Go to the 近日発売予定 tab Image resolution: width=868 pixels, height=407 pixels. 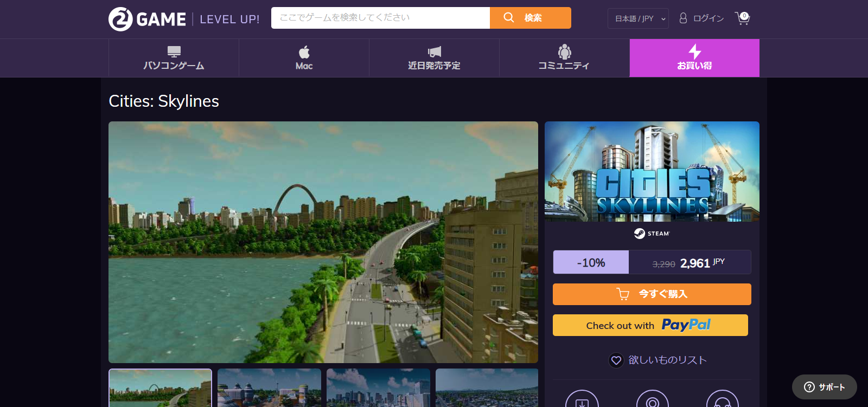tap(434, 58)
